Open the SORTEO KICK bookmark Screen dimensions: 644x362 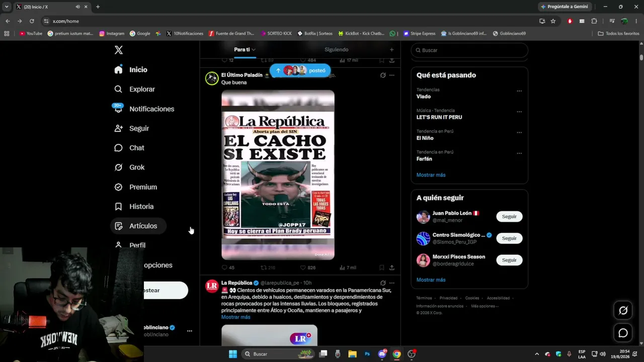click(x=276, y=34)
